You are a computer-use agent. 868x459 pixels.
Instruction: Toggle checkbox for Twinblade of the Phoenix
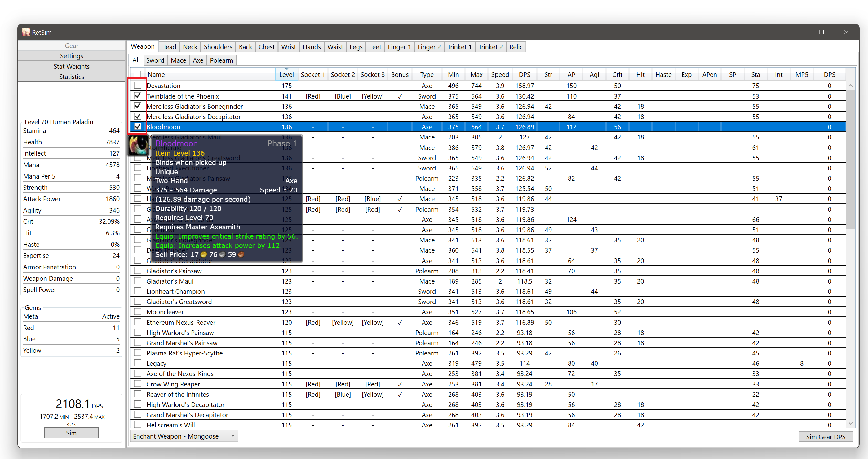coord(137,96)
